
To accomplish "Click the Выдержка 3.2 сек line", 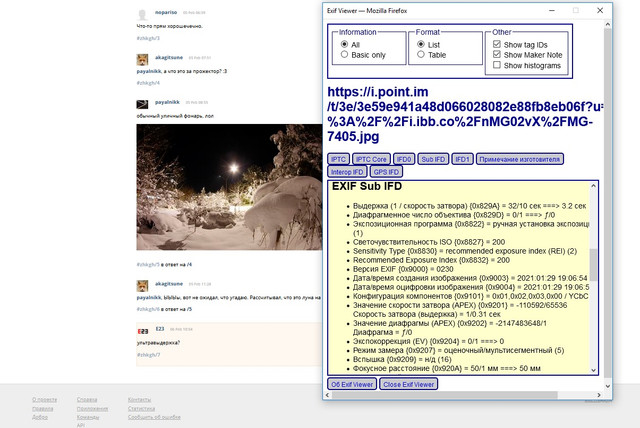I will pyautogui.click(x=469, y=206).
